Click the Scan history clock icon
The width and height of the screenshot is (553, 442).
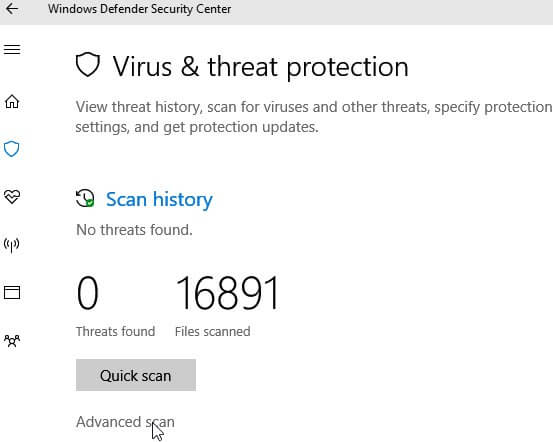click(x=85, y=198)
